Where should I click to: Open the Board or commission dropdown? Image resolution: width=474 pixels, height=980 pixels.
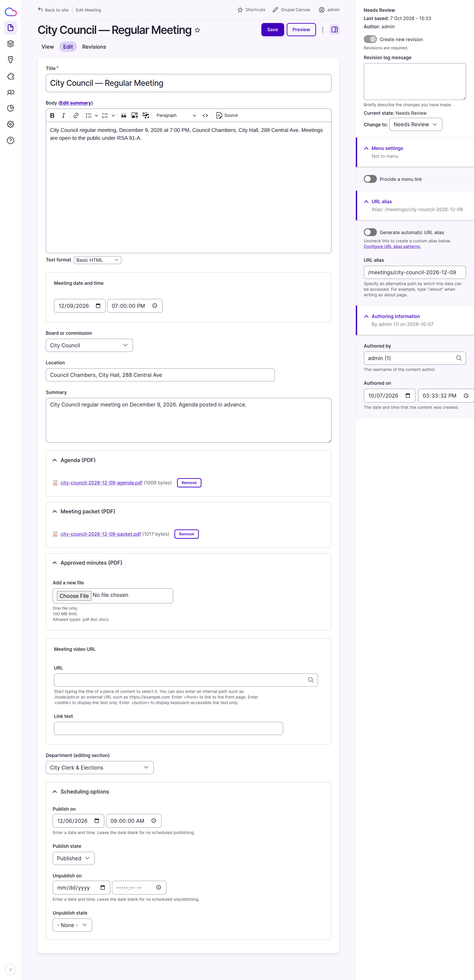pos(89,345)
